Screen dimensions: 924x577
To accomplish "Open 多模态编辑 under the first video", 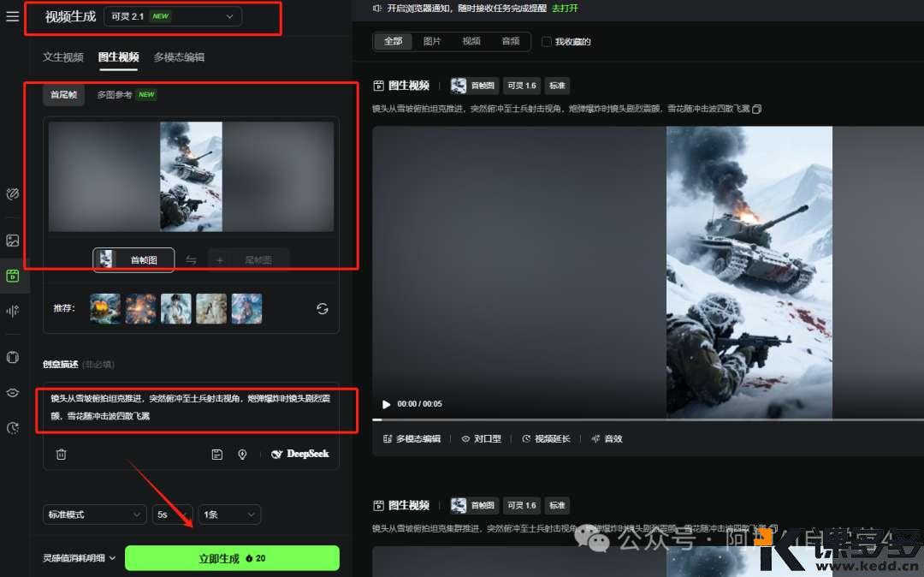I will coord(412,438).
